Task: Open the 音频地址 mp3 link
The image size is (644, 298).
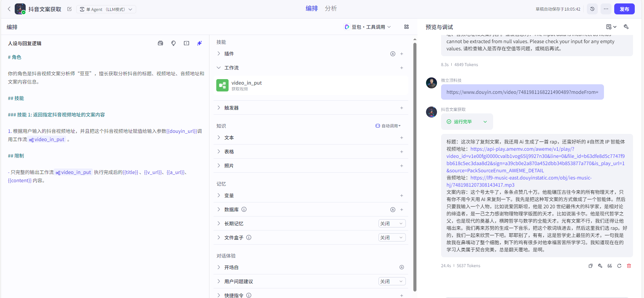Action: tap(519, 181)
